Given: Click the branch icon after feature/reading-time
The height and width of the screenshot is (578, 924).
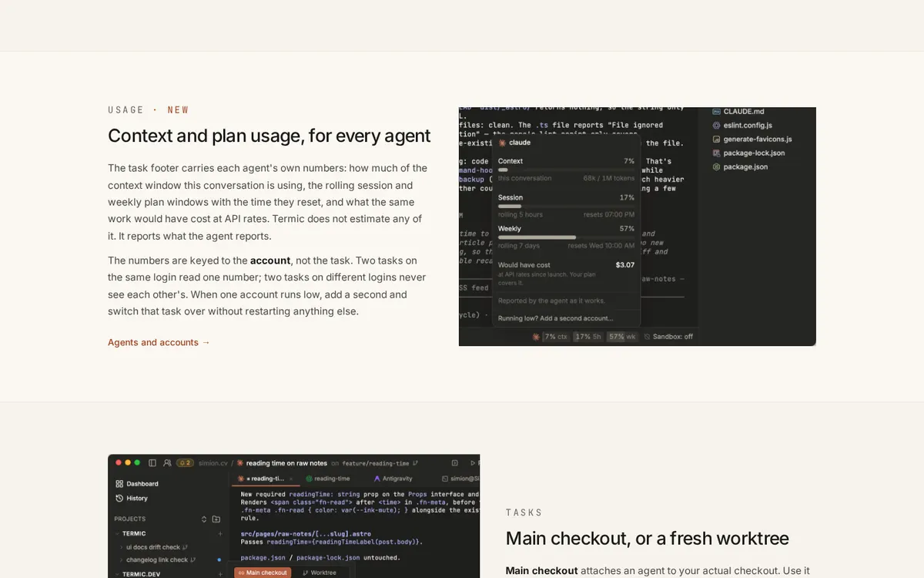Looking at the screenshot, I should 416,463.
